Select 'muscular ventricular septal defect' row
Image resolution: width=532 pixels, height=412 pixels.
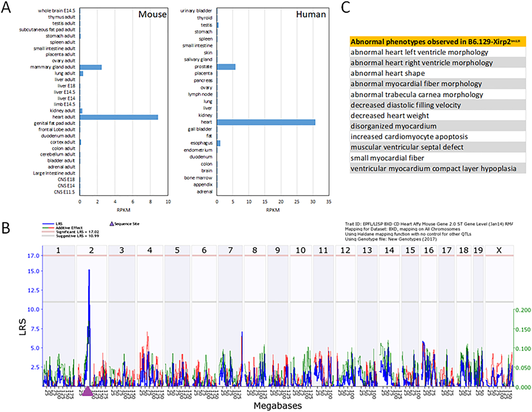click(438, 147)
